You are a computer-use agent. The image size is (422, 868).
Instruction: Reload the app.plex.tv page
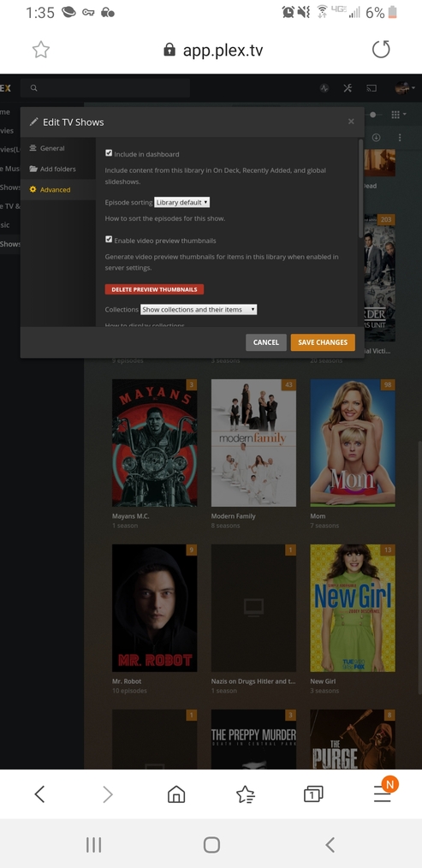click(x=381, y=50)
